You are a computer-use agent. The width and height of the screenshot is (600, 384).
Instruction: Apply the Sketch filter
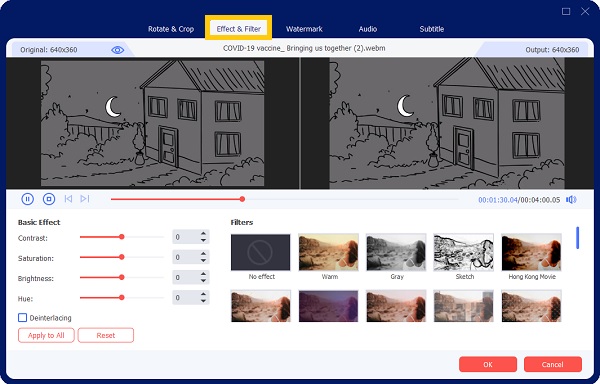[463, 252]
